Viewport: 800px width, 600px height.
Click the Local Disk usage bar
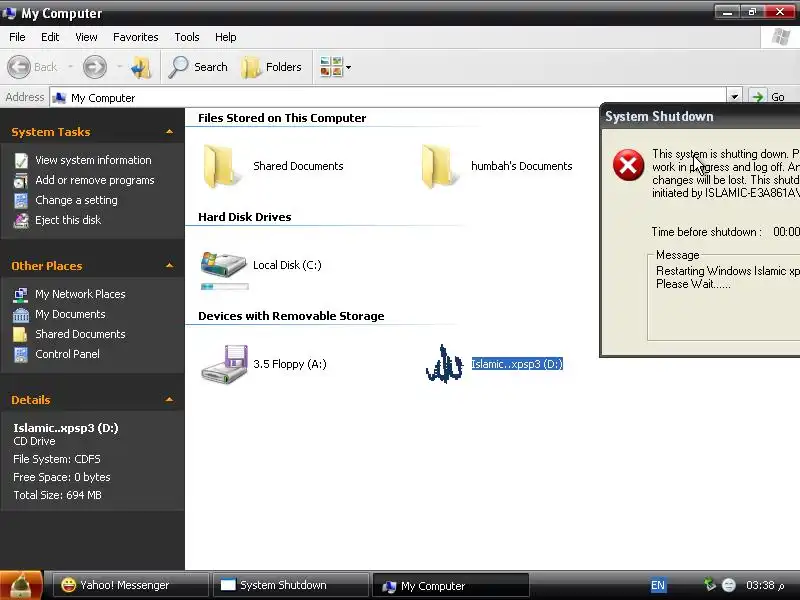click(225, 287)
